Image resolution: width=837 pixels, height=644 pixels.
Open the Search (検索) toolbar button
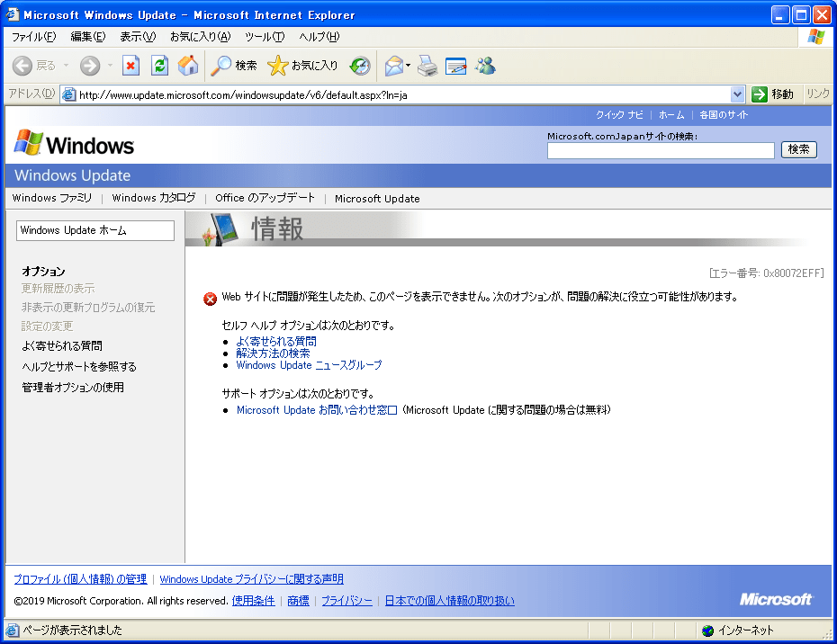click(x=234, y=66)
